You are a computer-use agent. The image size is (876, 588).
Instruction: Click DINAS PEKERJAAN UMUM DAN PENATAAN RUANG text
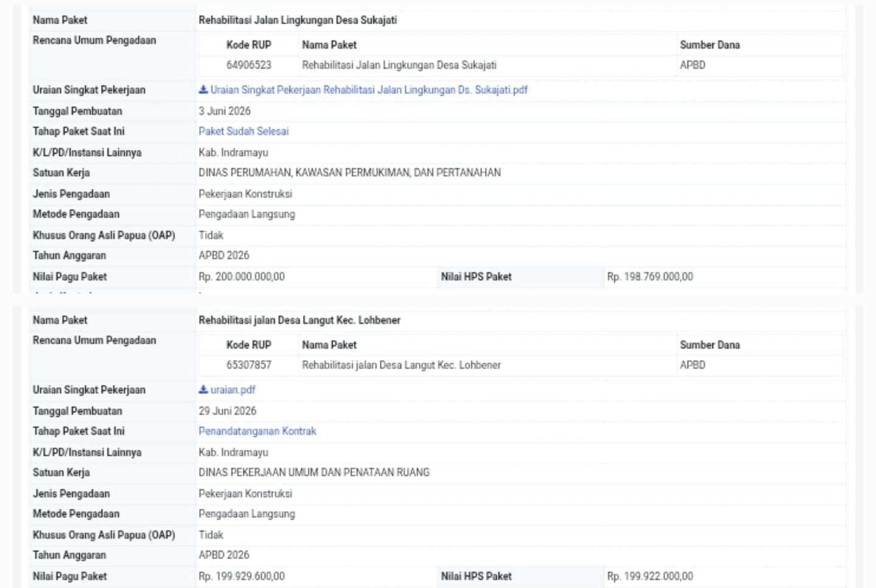pyautogui.click(x=314, y=472)
